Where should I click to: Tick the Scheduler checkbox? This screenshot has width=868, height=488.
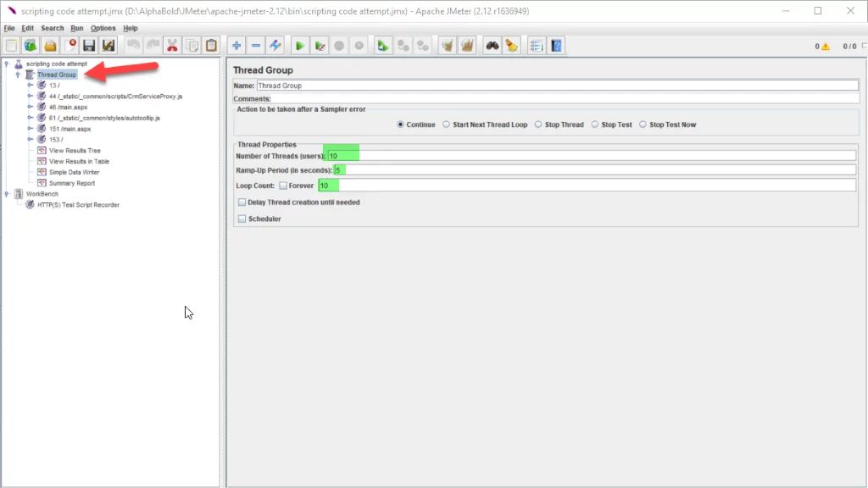tap(242, 219)
